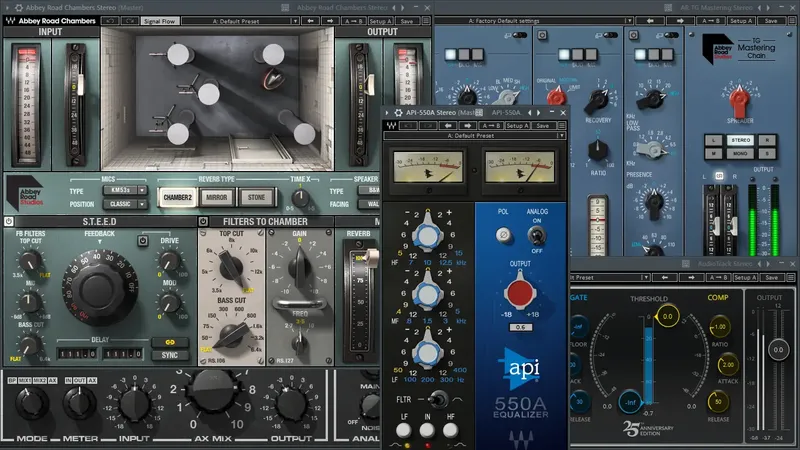
Task: Open Abbey Road Chambers Default Preset dropdown
Action: (240, 21)
